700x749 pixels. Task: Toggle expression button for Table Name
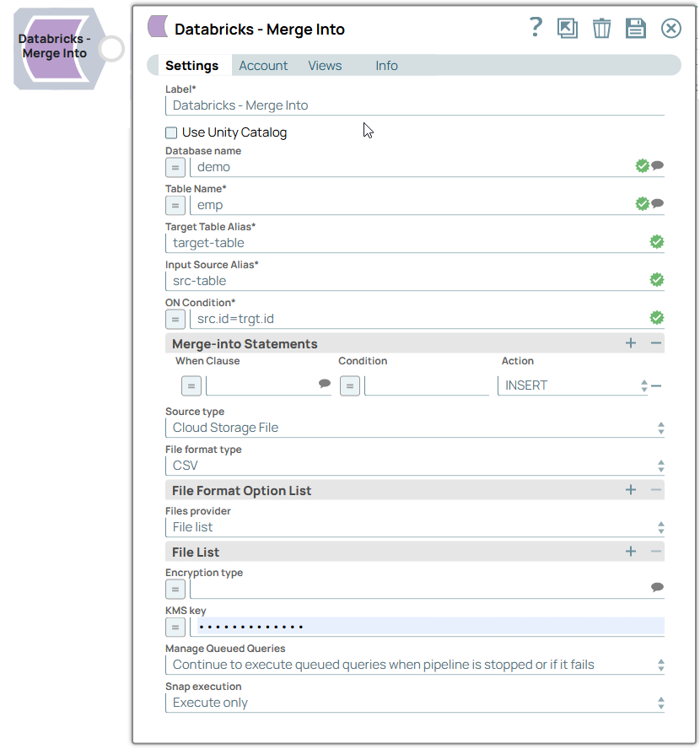(x=175, y=205)
